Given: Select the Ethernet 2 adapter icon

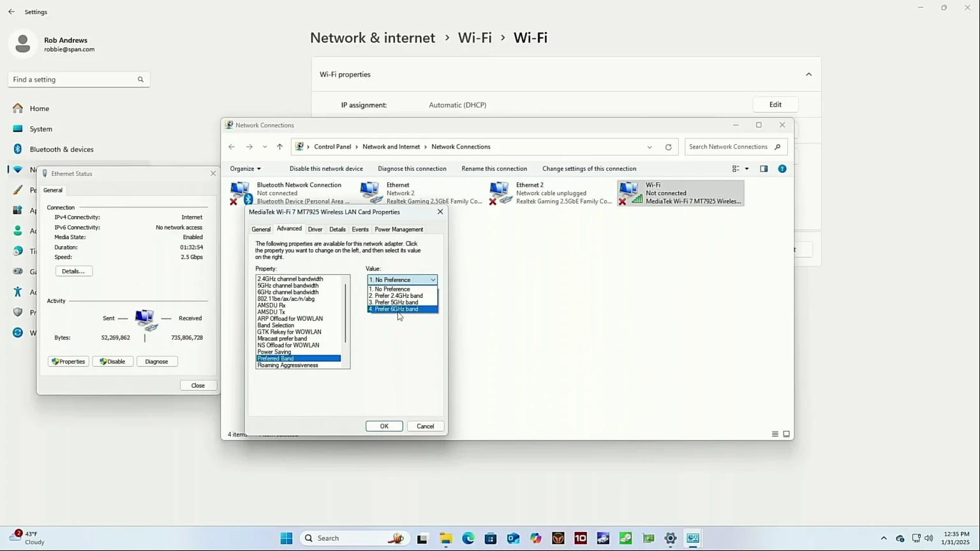Looking at the screenshot, I should pos(500,193).
